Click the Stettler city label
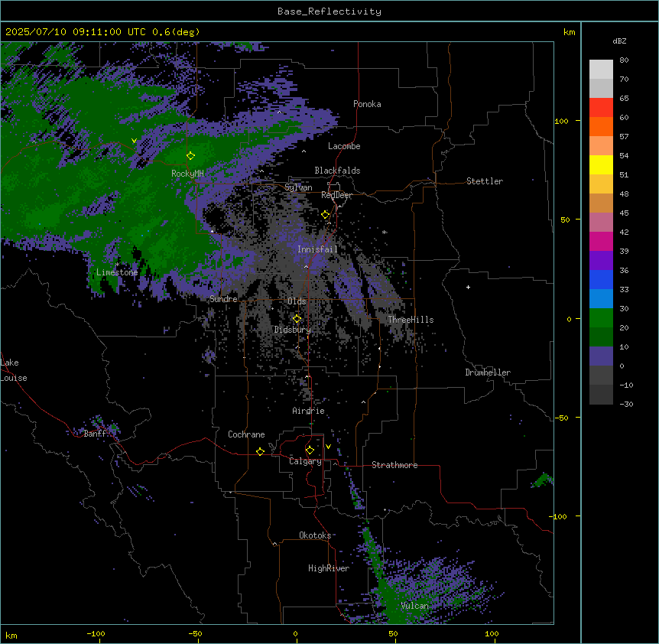Image resolution: width=659 pixels, height=644 pixels. [x=485, y=181]
